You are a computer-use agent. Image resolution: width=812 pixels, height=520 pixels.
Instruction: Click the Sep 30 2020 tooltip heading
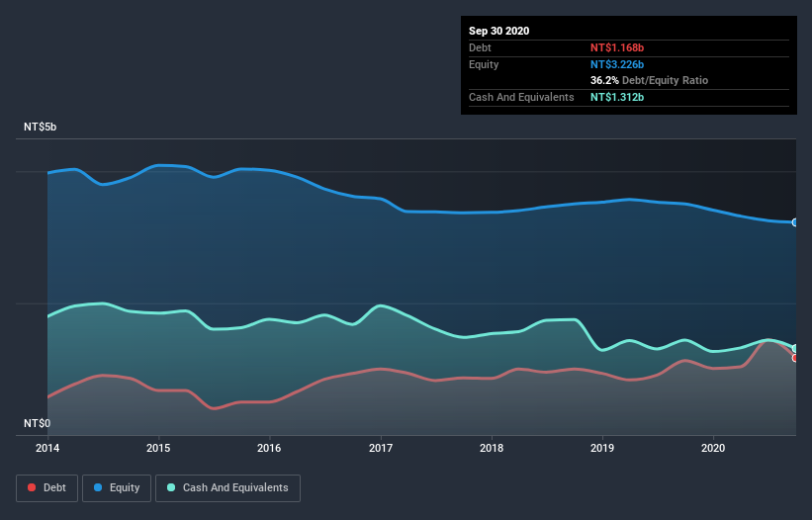[499, 31]
